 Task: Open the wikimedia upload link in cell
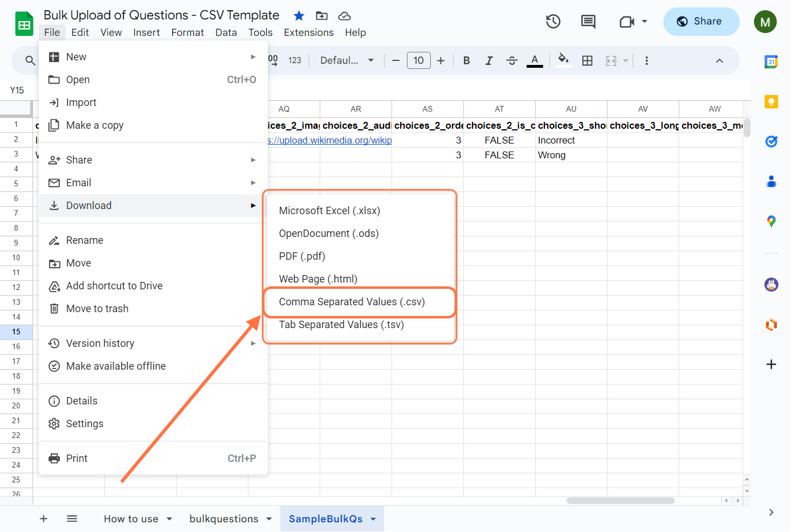(x=330, y=140)
